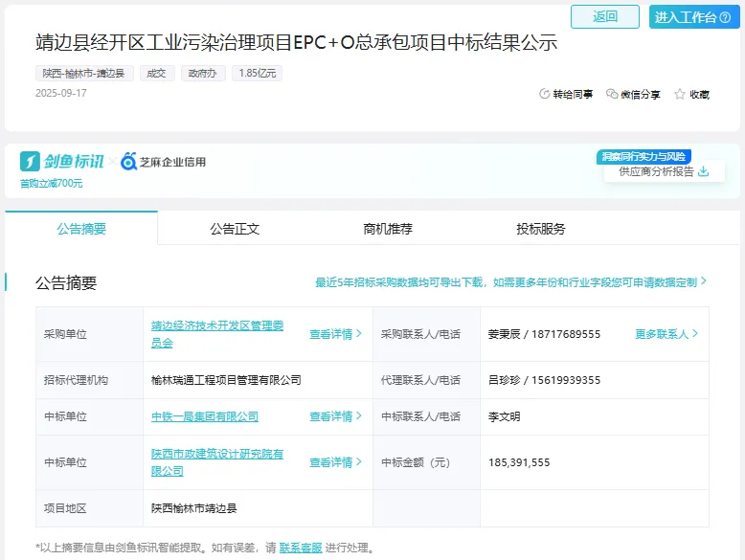Open the 5-year data export customization link
This screenshot has height=560, width=745.
pyautogui.click(x=510, y=282)
